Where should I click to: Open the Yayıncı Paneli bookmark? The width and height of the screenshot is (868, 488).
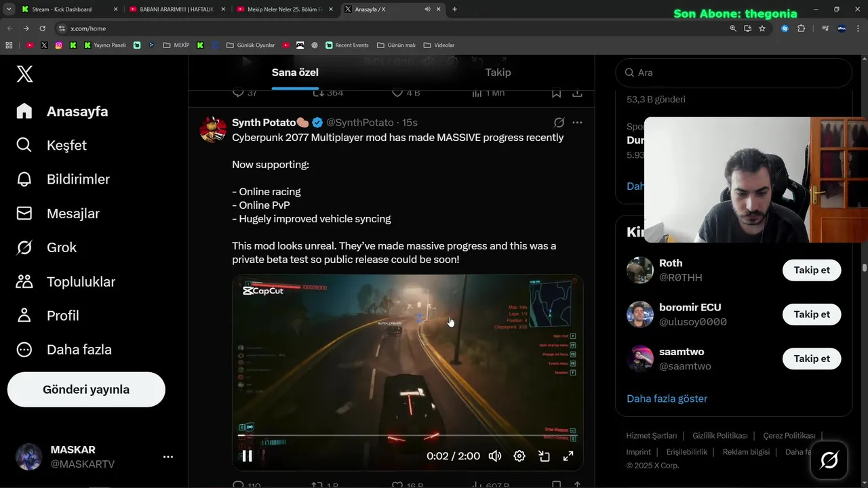(x=105, y=45)
